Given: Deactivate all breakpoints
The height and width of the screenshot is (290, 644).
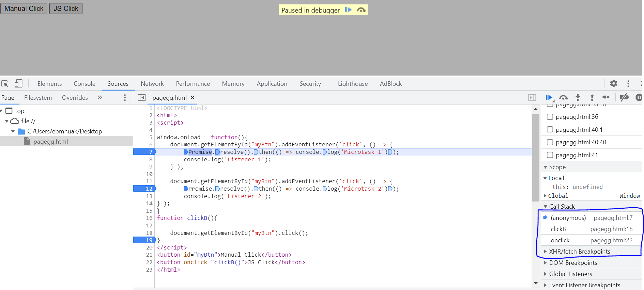Looking at the screenshot, I should 624,98.
